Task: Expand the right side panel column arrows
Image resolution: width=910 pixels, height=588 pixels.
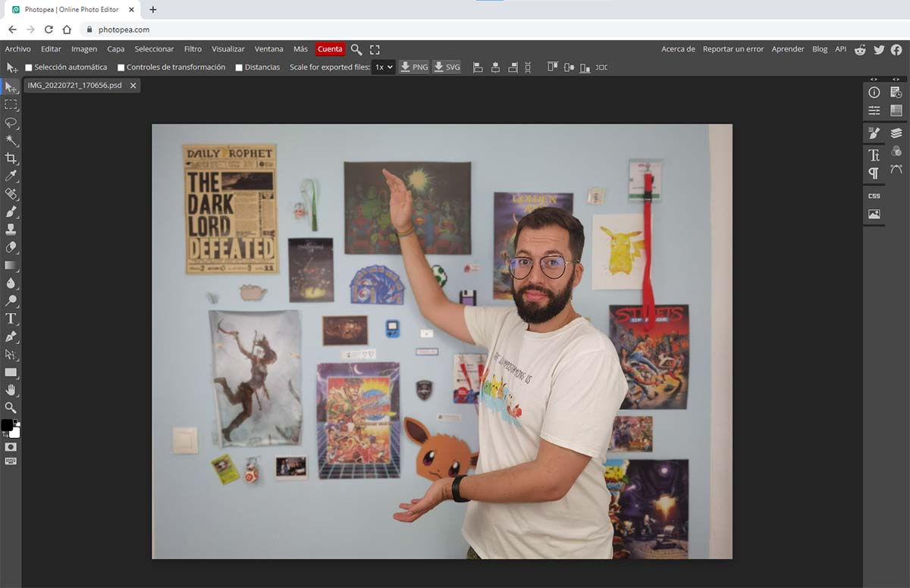Action: 896,79
